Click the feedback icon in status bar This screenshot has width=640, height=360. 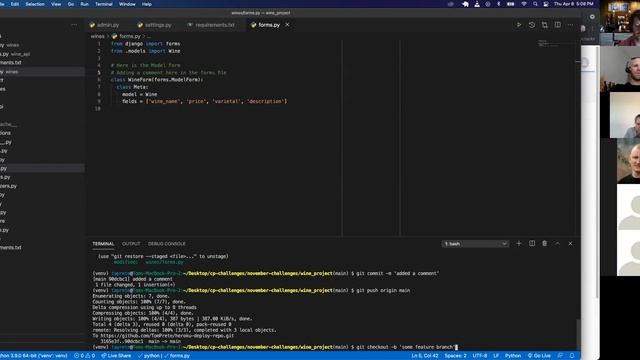560,356
